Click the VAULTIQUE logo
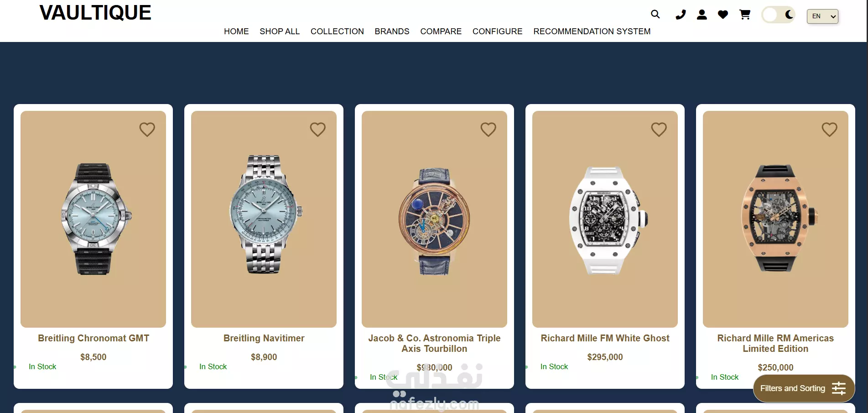 coord(95,13)
